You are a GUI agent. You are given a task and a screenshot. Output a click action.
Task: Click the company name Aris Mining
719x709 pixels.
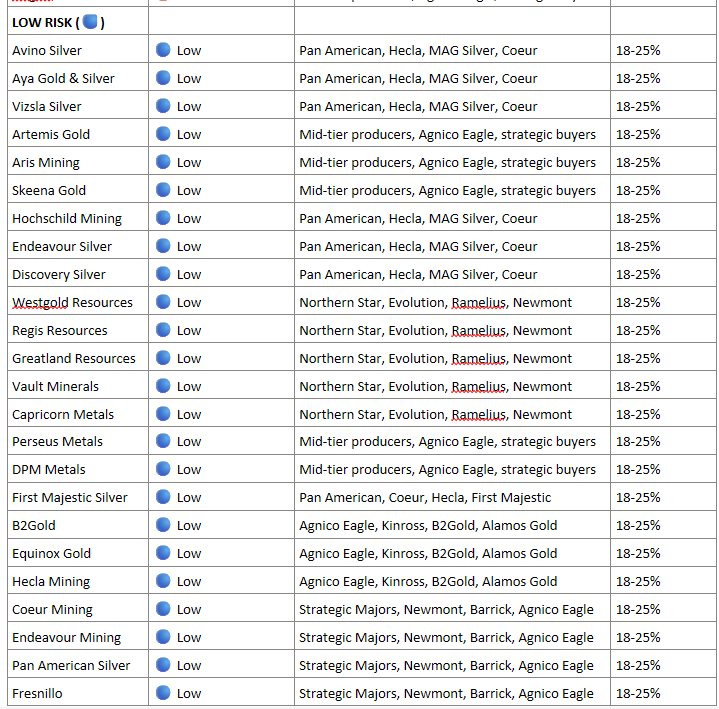[46, 162]
